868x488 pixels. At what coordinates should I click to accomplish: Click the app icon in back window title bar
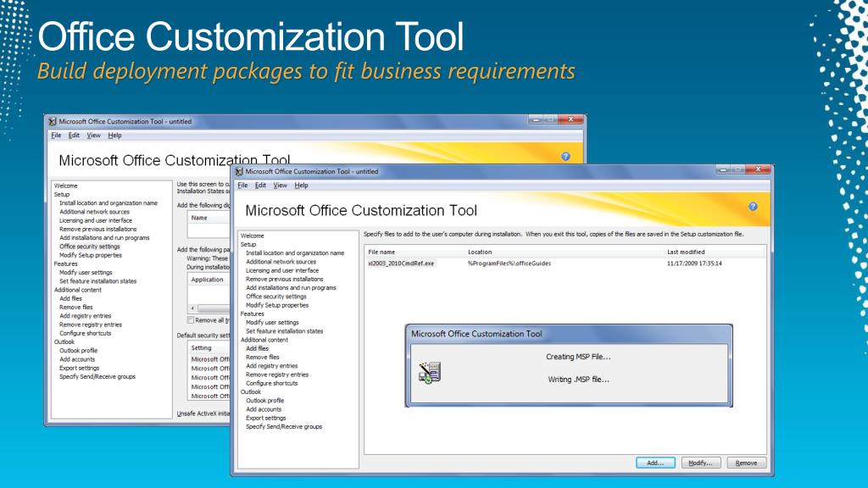(52, 121)
